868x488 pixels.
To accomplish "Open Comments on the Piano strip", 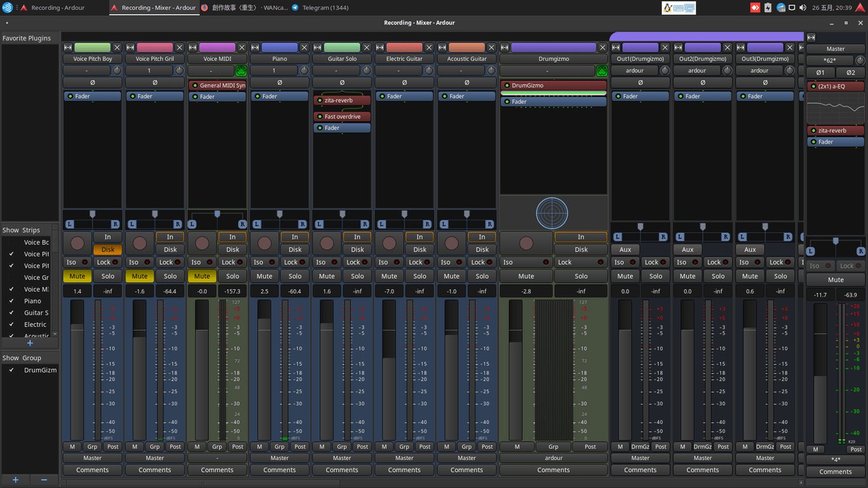I will (x=280, y=470).
